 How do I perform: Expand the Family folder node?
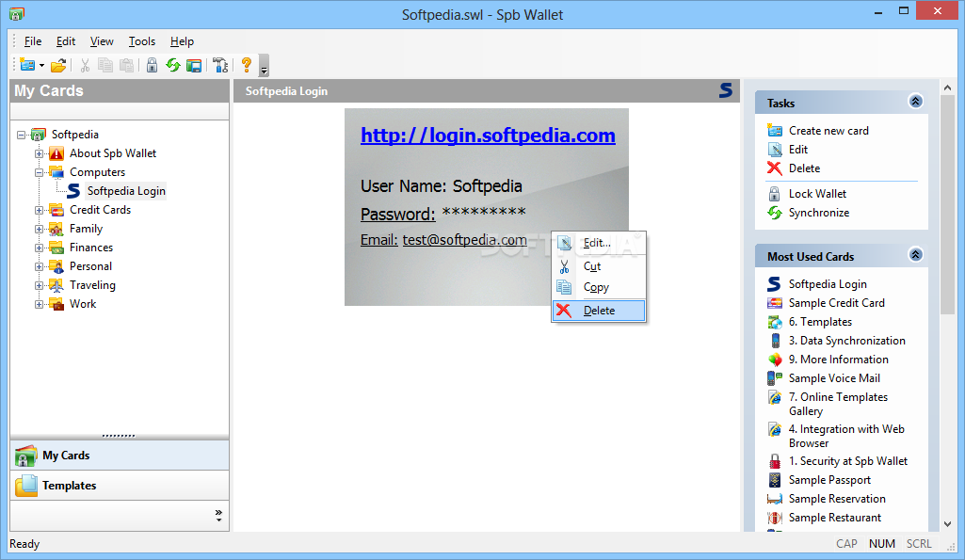click(x=39, y=230)
